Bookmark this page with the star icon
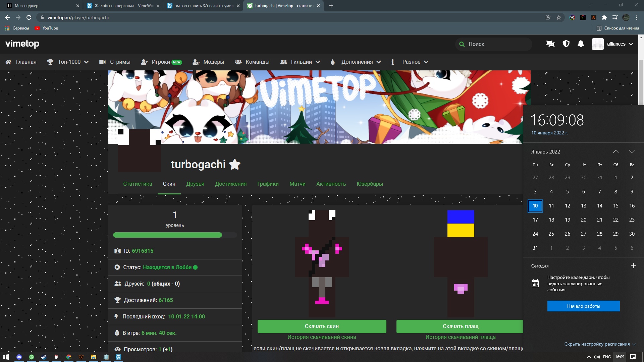 point(559,17)
